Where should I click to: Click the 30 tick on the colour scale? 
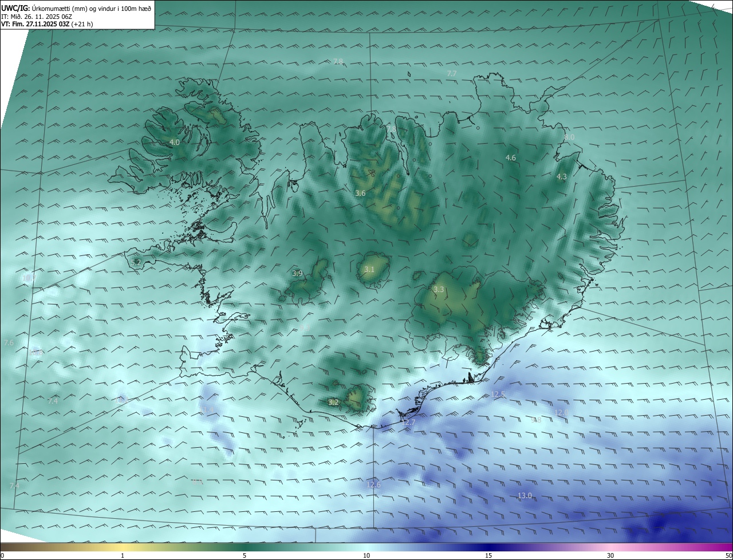610,555
